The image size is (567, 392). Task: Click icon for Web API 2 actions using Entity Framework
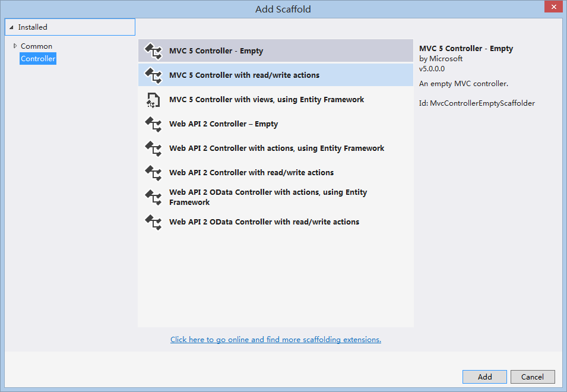153,148
